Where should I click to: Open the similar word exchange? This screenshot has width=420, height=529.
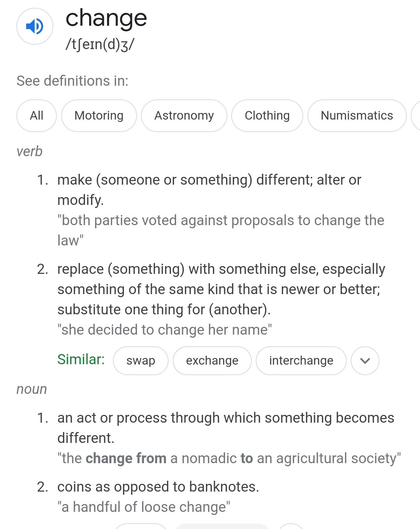(x=212, y=361)
